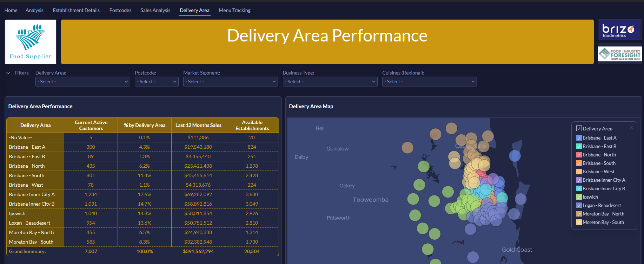
Task: Click the Toowoomba label on the map
Action: pyautogui.click(x=371, y=200)
